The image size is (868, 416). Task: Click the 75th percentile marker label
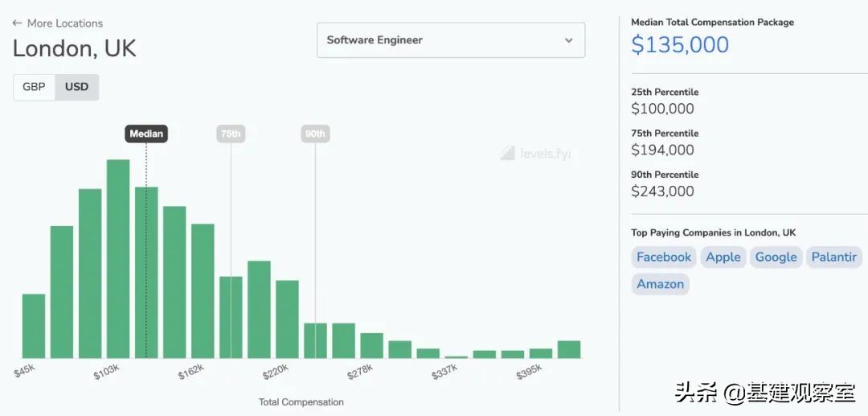[x=231, y=134]
